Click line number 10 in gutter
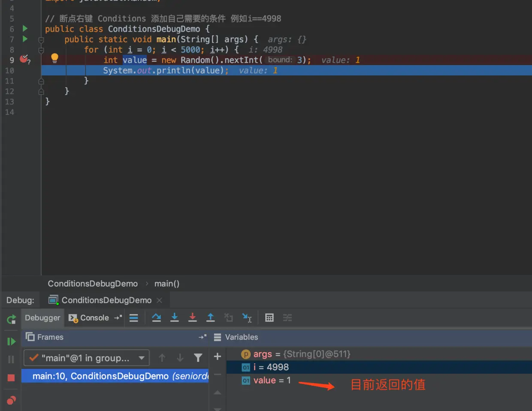Image resolution: width=532 pixels, height=411 pixels. click(9, 71)
